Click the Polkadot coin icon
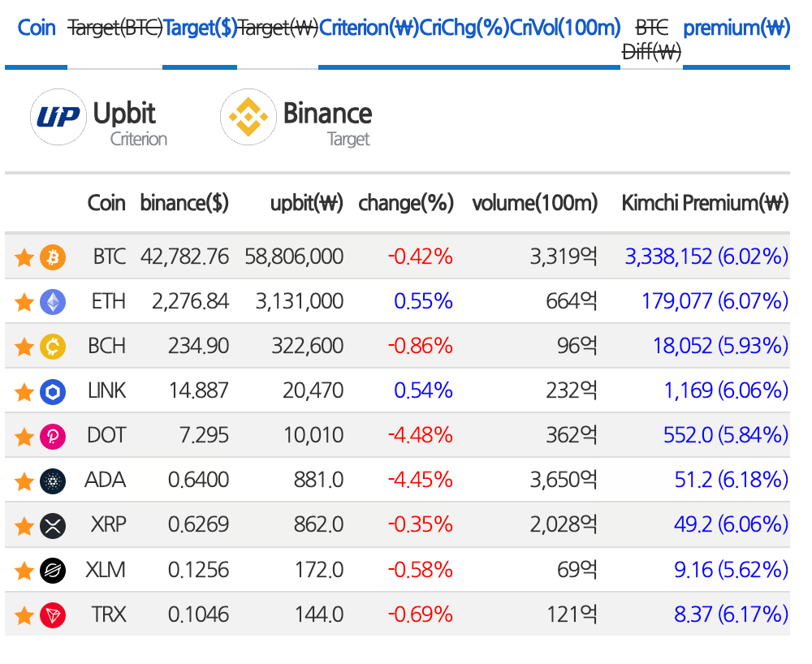This screenshot has width=812, height=664. pos(52,436)
